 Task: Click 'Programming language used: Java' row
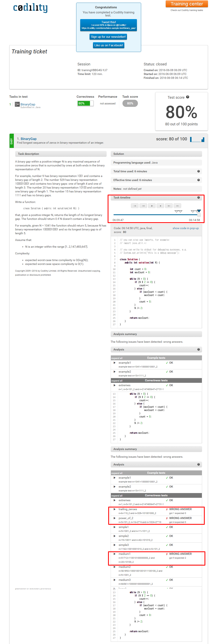click(x=156, y=163)
